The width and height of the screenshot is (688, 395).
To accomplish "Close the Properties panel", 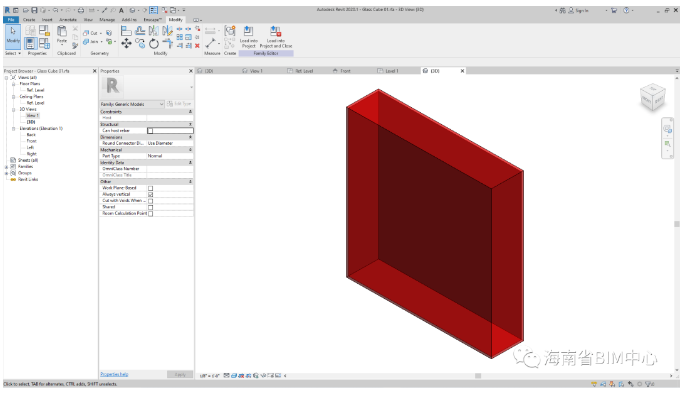I will click(x=190, y=71).
